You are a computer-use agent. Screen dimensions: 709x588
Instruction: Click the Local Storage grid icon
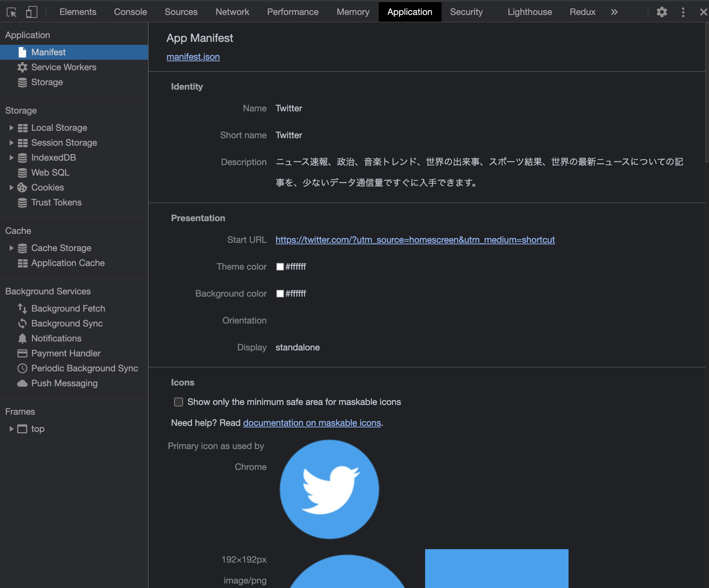(x=23, y=128)
